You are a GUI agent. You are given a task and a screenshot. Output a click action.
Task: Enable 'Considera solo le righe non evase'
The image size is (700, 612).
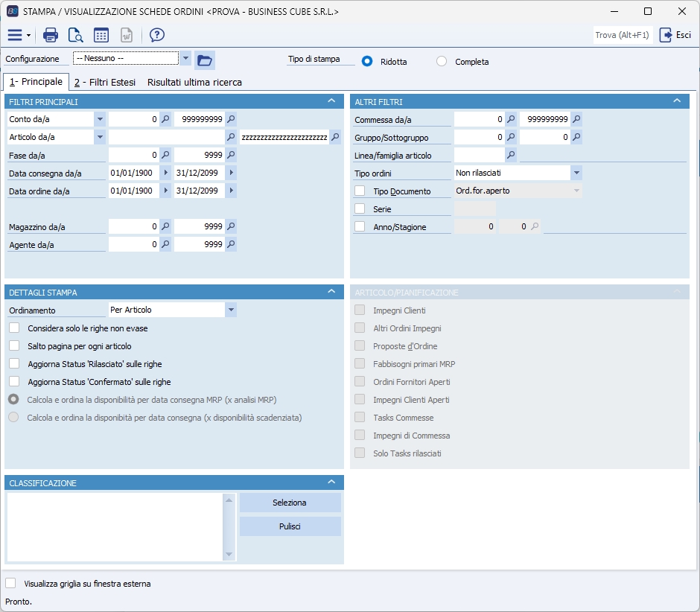[x=14, y=328]
